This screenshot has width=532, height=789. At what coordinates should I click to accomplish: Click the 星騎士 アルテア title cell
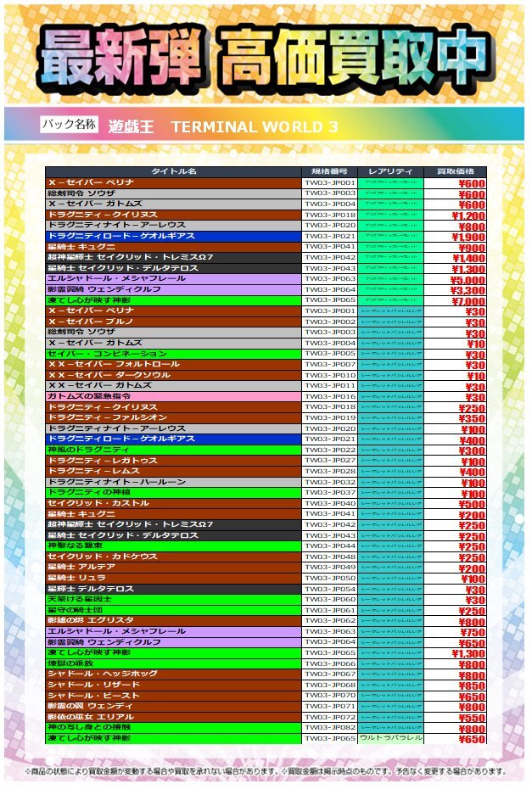[x=174, y=568]
